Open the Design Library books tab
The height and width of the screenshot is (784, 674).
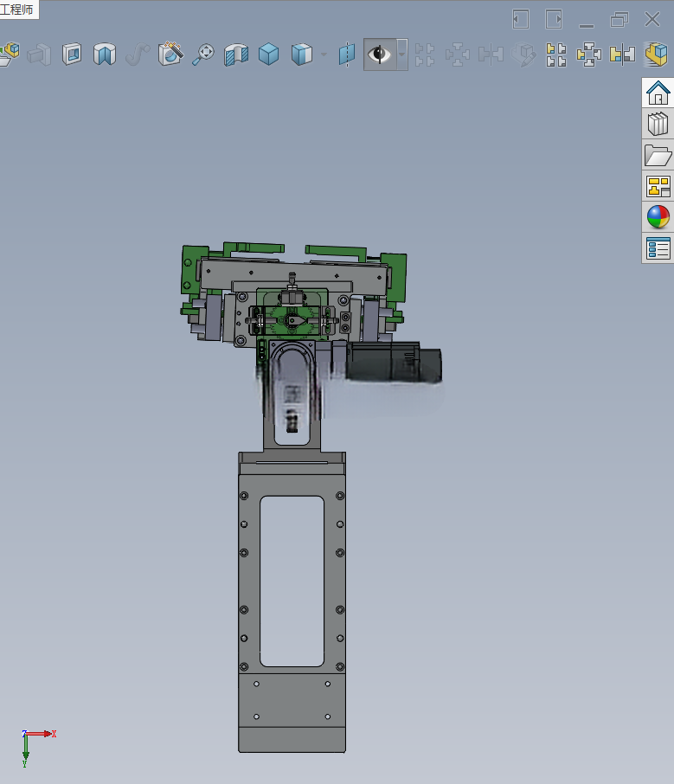658,124
